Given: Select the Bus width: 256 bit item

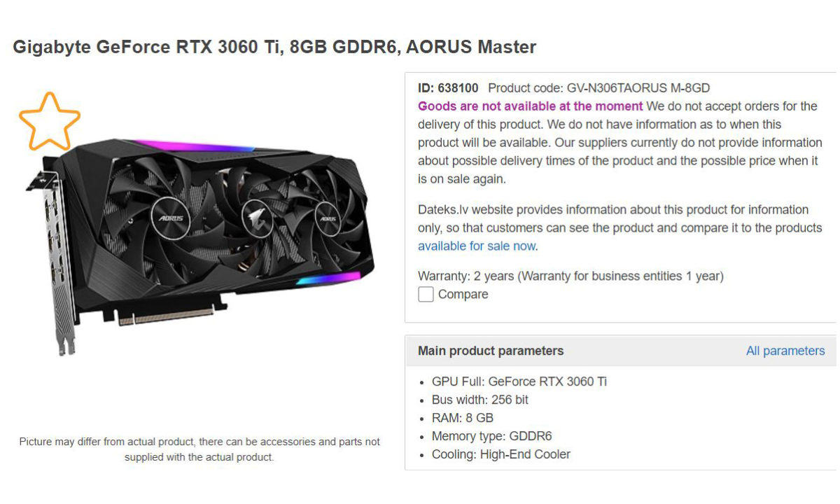Looking at the screenshot, I should (x=480, y=400).
